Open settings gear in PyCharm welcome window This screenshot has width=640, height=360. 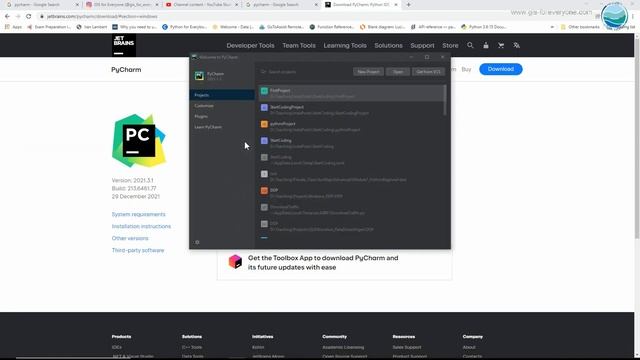[x=197, y=242]
